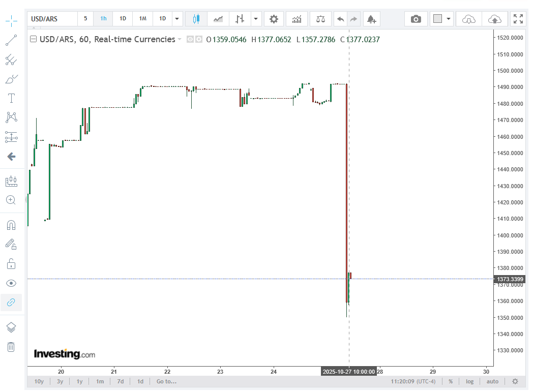
Task: Click the 2025-10-27 10:00:00 time marker
Action: (349, 372)
